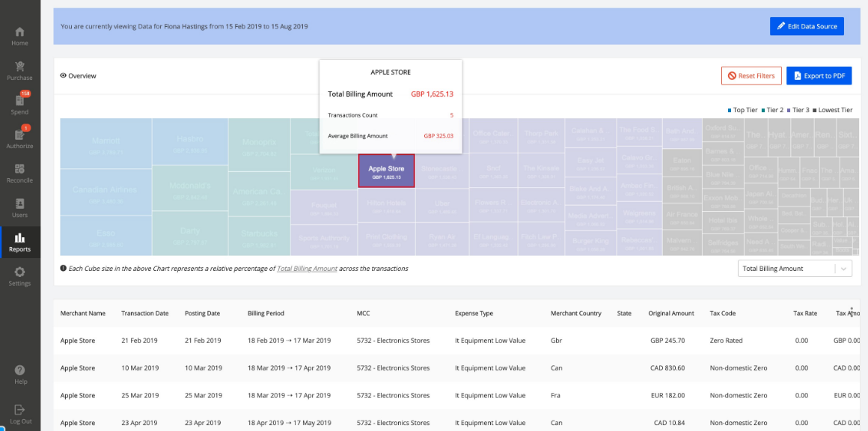Select the Darty treemap tile
The width and height of the screenshot is (868, 431).
[x=190, y=233]
